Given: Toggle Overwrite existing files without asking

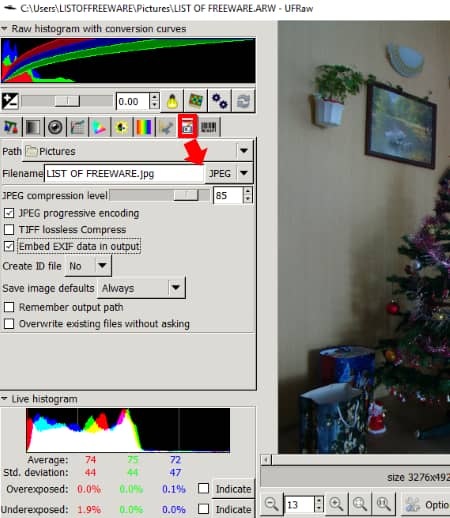Looking at the screenshot, I should pyautogui.click(x=9, y=324).
